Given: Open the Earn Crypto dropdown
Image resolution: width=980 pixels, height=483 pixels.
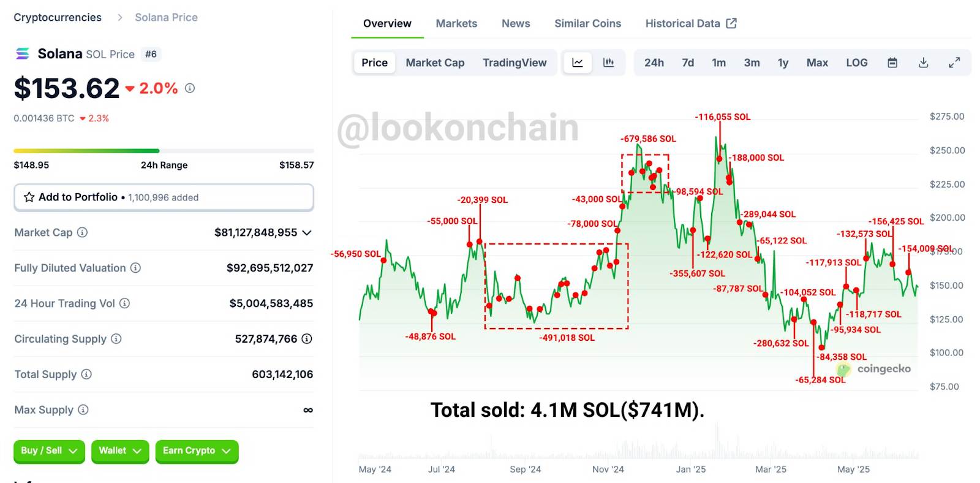Looking at the screenshot, I should click(x=197, y=451).
